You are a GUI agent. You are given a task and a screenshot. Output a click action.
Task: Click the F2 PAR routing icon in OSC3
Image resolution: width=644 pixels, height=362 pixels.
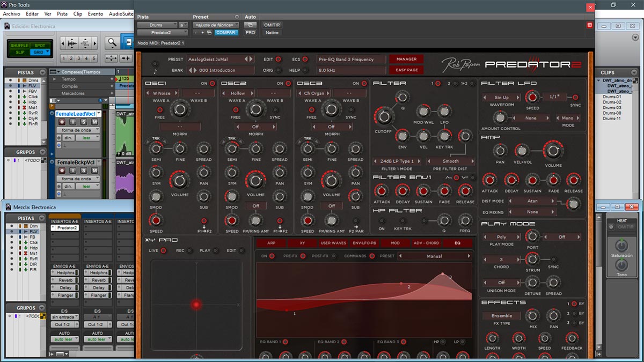[356, 222]
